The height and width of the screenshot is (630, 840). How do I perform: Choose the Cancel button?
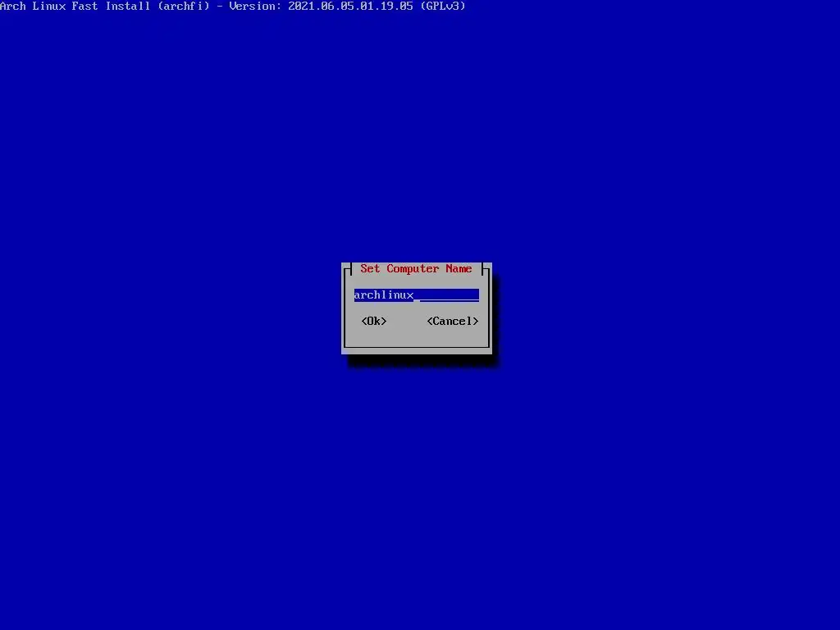tap(453, 321)
